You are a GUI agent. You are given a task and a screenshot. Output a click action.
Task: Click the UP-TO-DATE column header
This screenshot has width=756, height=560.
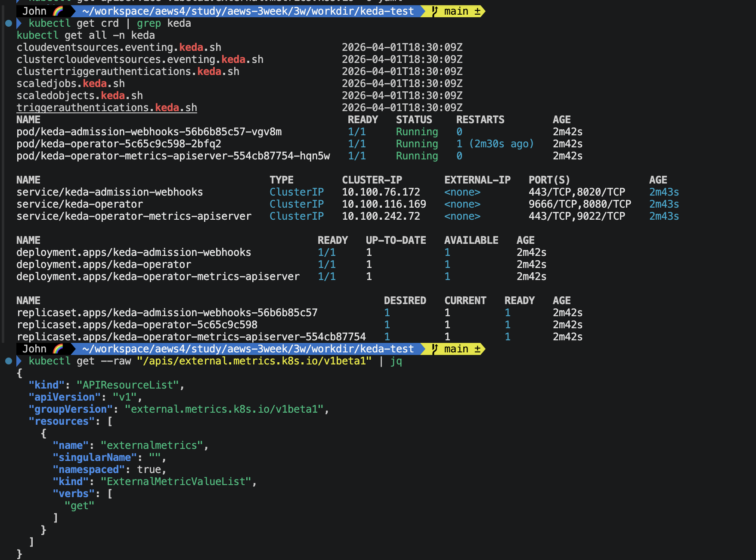point(396,240)
